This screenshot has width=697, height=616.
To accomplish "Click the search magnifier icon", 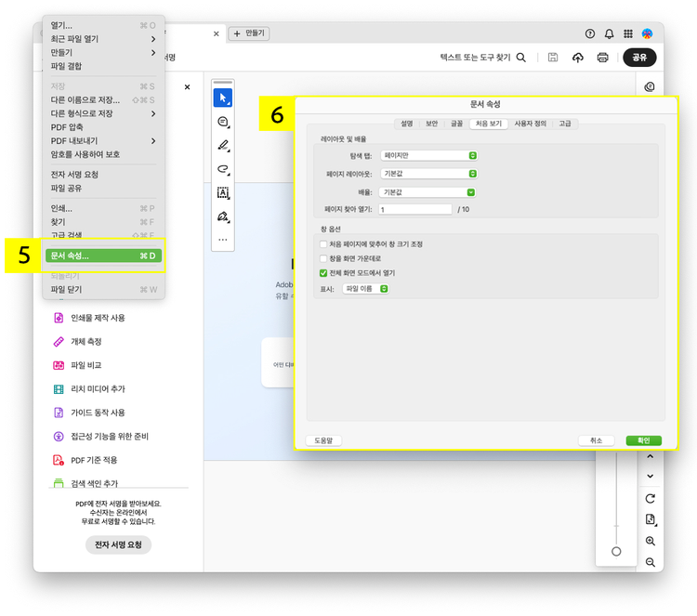I will pyautogui.click(x=521, y=58).
